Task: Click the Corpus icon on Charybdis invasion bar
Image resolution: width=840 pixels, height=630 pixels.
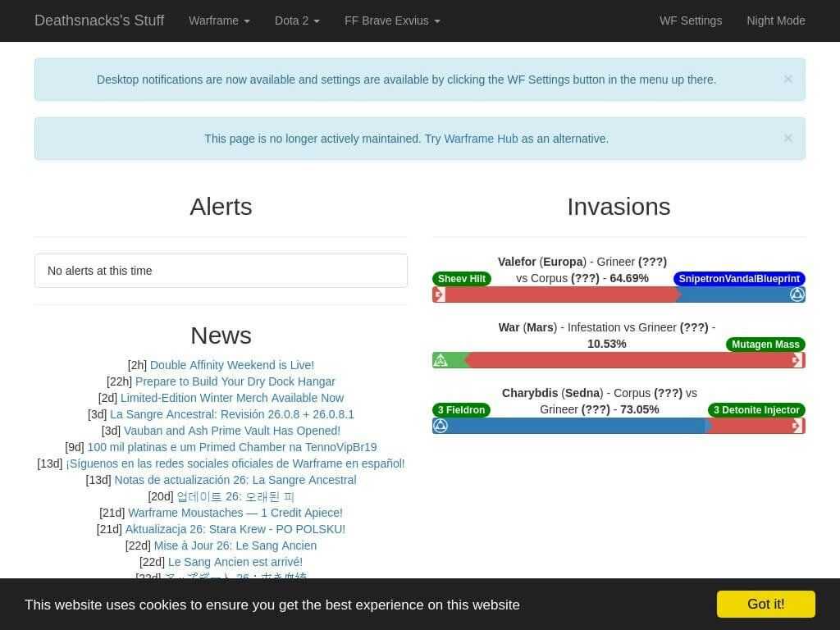Action: click(x=441, y=426)
